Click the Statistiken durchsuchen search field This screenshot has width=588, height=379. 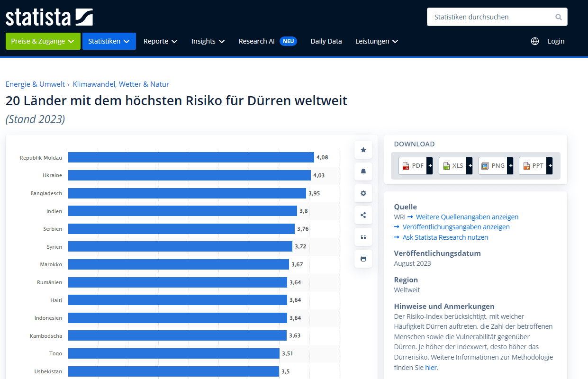[x=497, y=17]
